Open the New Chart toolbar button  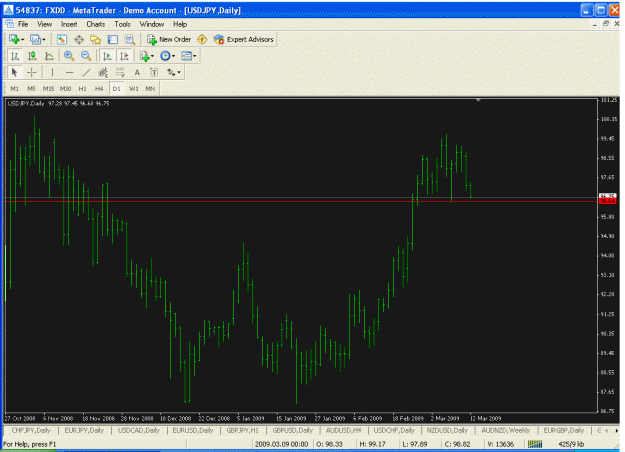coord(16,39)
